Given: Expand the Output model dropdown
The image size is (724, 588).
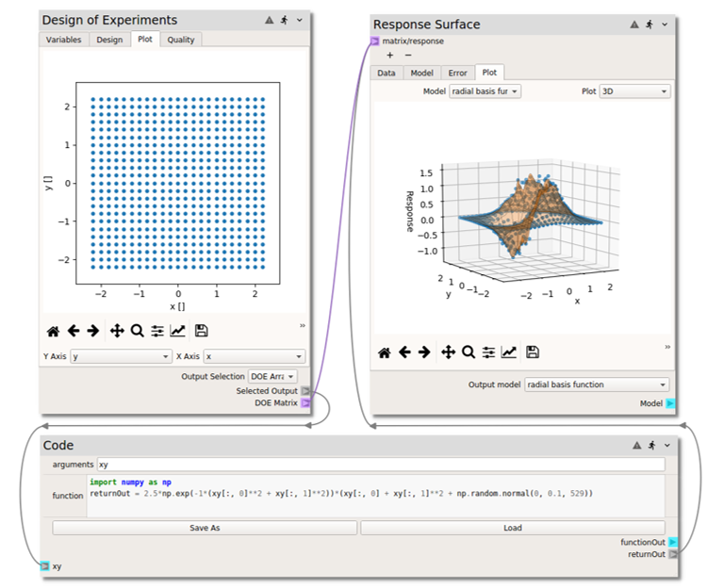Looking at the screenshot, I should (597, 384).
